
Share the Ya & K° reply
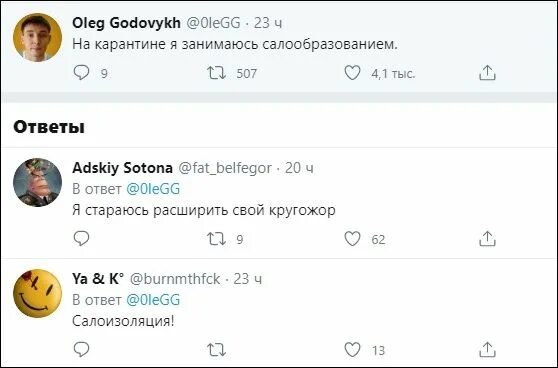point(487,349)
